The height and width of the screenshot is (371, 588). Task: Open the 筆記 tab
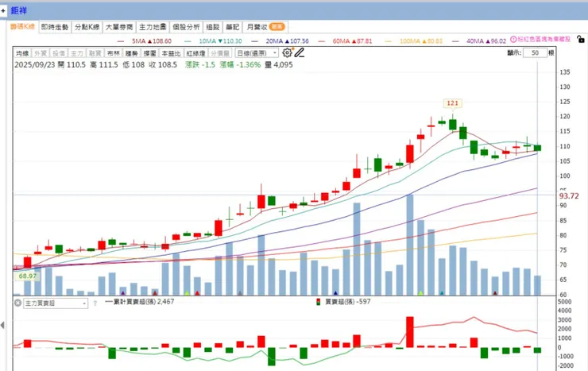tap(233, 27)
